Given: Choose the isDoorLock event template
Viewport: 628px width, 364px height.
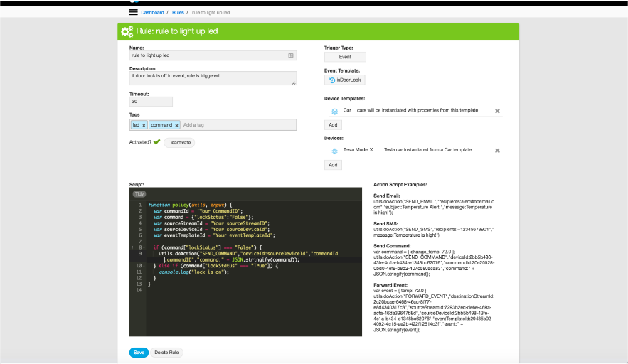Looking at the screenshot, I should [x=346, y=80].
